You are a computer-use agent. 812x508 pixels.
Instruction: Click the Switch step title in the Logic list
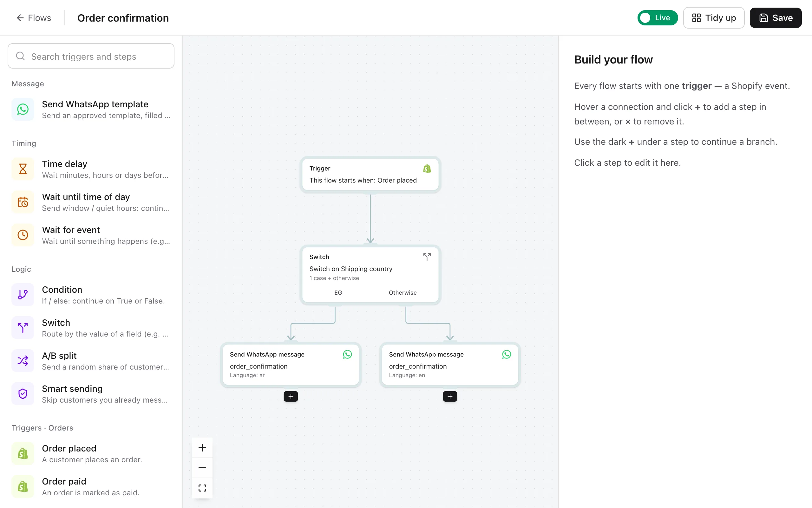56,323
